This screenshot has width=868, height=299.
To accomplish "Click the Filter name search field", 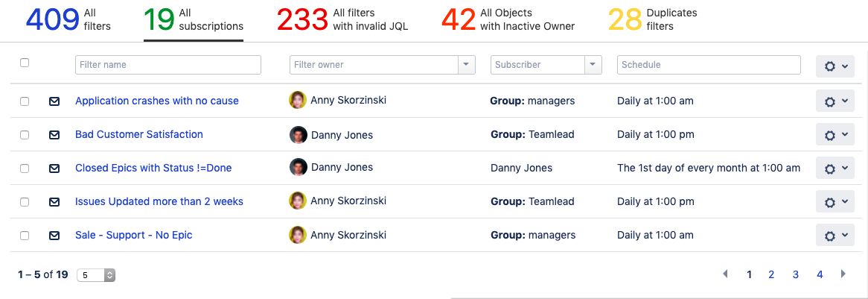I will [168, 65].
